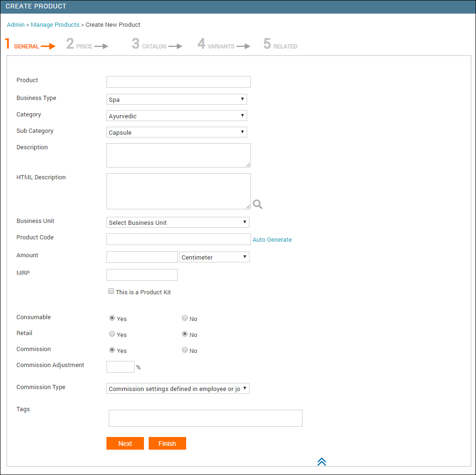
Task: Select Yes for Retail
Action: 112,334
